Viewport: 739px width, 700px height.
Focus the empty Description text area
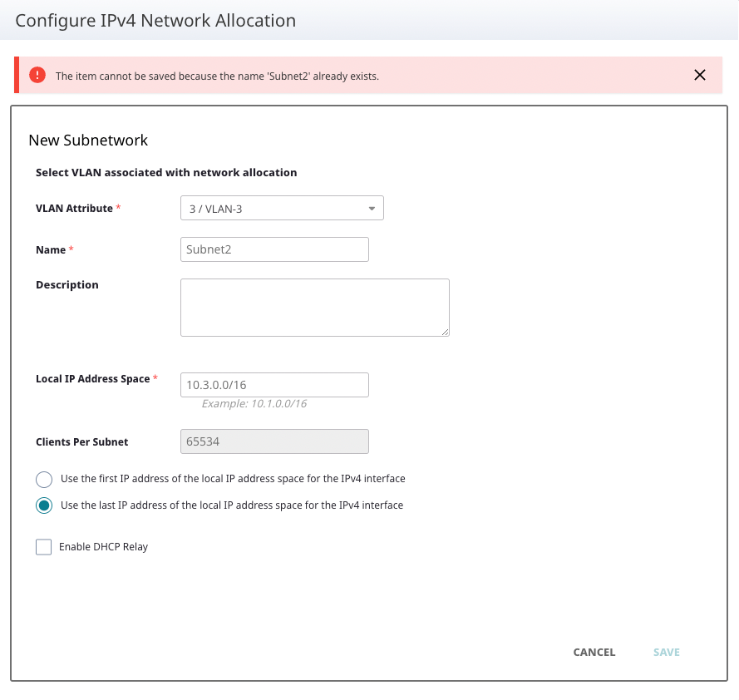point(314,307)
